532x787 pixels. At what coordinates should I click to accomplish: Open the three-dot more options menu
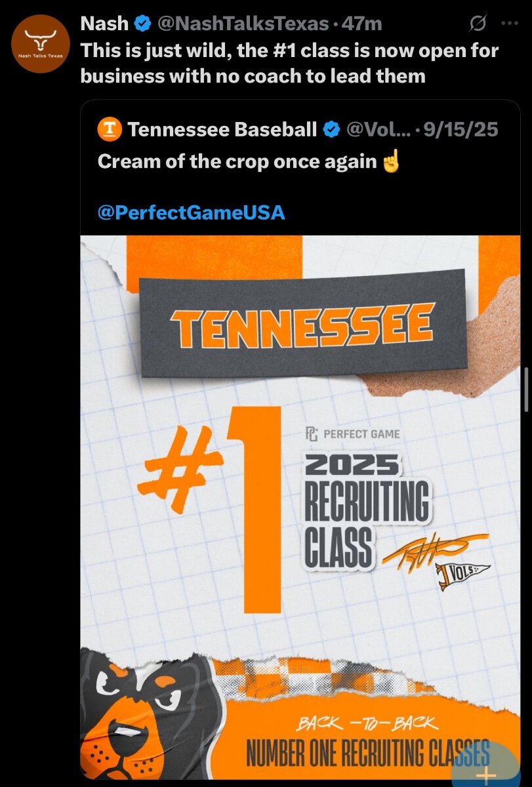(x=509, y=24)
